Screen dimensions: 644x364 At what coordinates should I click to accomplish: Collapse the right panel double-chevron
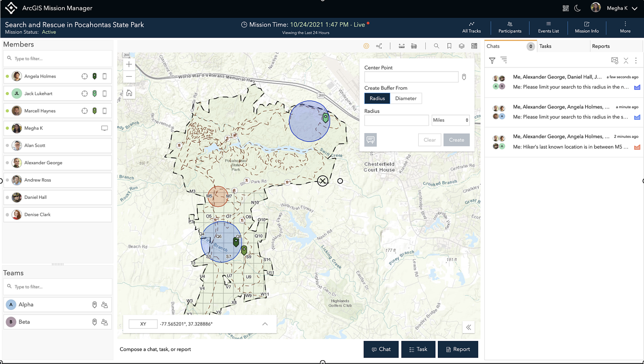click(469, 327)
